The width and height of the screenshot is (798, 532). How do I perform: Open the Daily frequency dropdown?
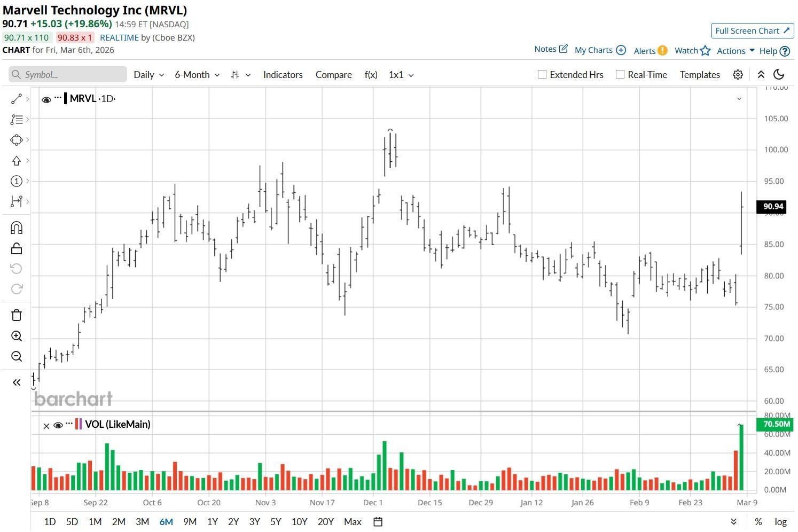click(x=149, y=75)
